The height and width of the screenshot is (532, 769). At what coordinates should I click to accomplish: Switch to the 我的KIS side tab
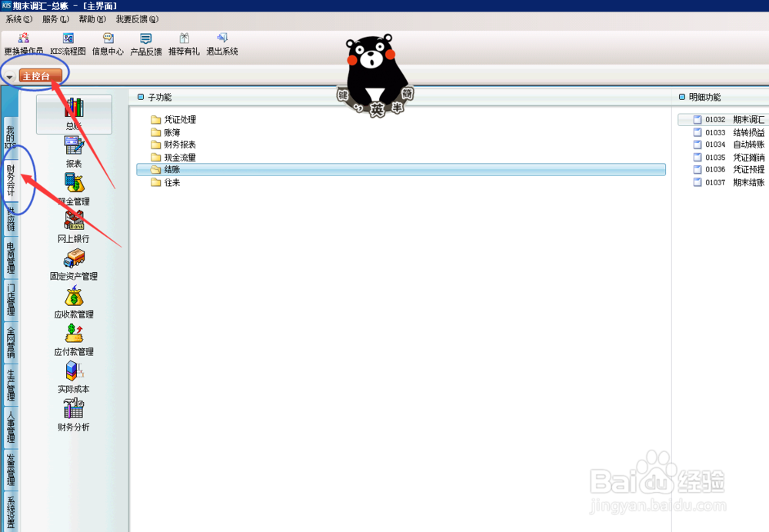(10, 138)
